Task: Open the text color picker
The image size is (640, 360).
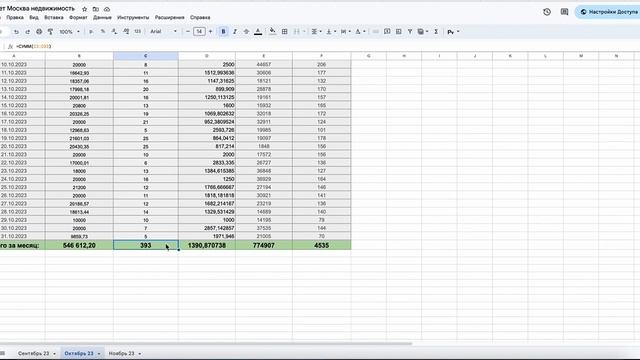Action: (258, 31)
